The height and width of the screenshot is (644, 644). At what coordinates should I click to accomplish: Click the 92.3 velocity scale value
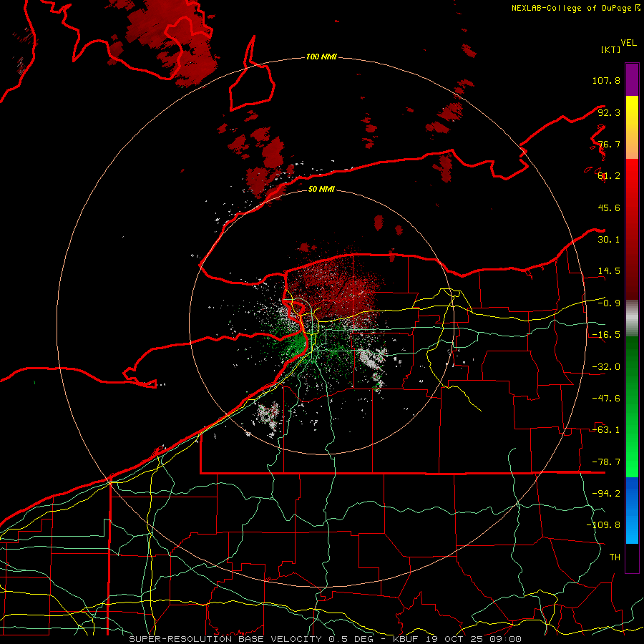[609, 112]
